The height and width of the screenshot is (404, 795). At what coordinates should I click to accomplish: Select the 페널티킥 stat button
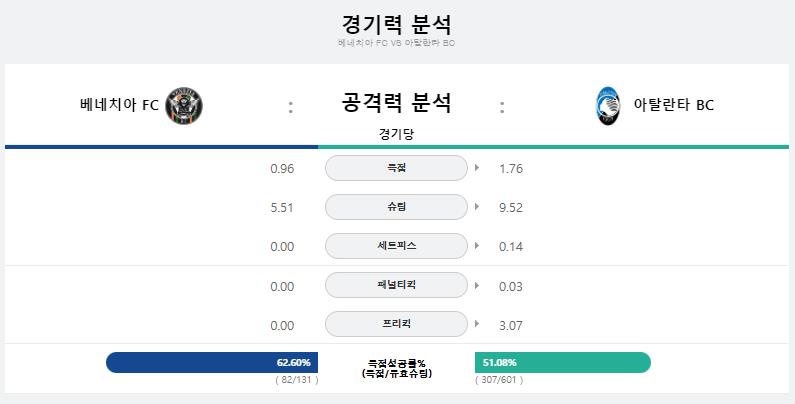click(x=396, y=285)
